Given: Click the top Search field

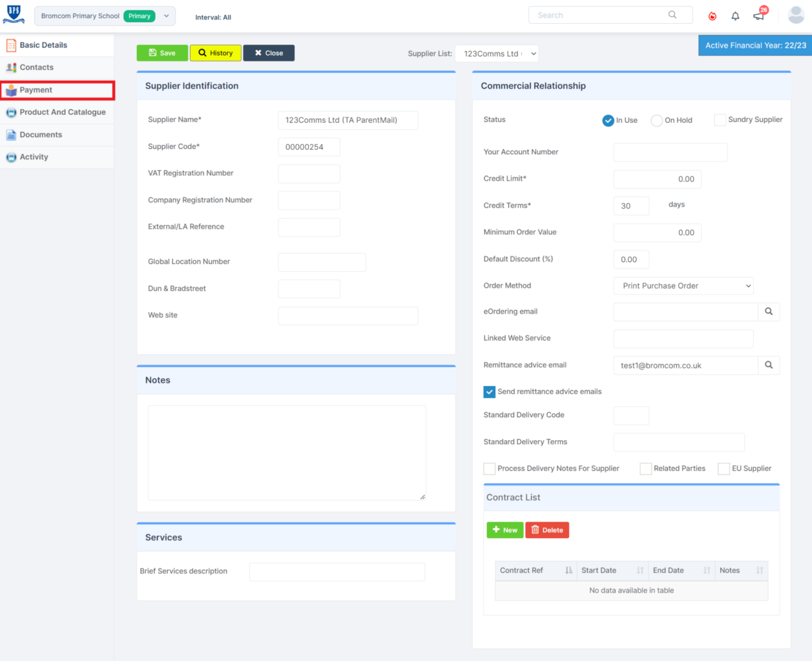Looking at the screenshot, I should (x=610, y=15).
